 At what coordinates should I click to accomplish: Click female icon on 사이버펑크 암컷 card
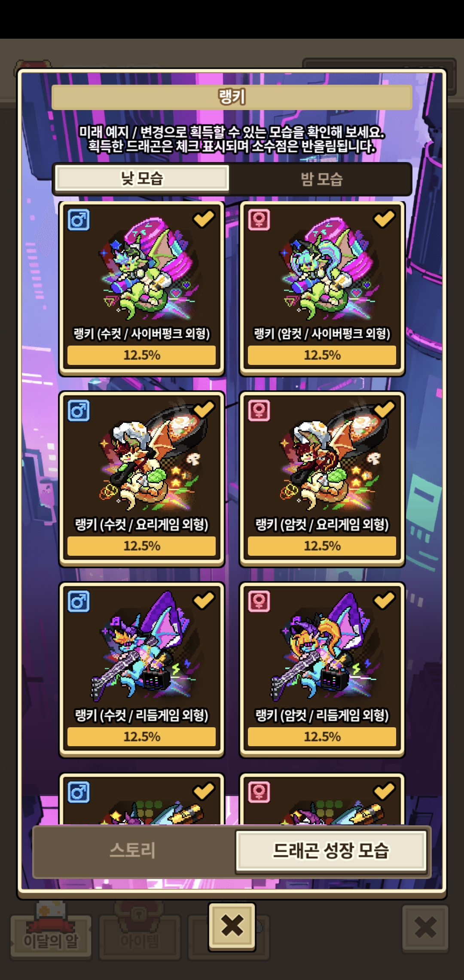click(x=259, y=220)
